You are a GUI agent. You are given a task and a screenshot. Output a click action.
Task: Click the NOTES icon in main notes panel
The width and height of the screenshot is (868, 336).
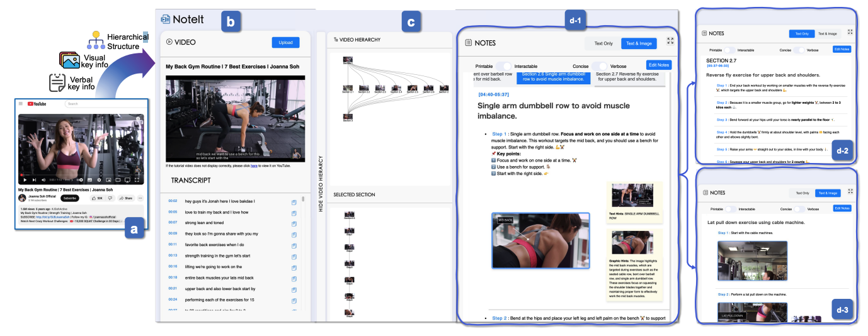tap(468, 43)
